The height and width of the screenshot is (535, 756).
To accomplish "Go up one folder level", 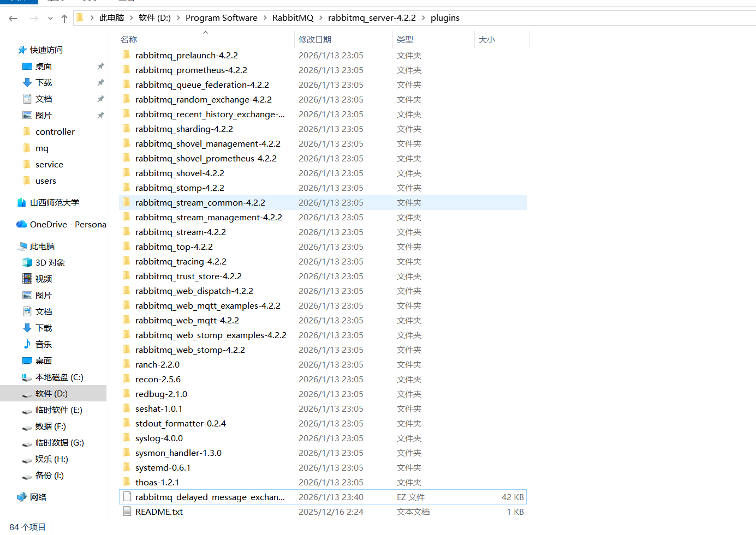I will click(64, 19).
